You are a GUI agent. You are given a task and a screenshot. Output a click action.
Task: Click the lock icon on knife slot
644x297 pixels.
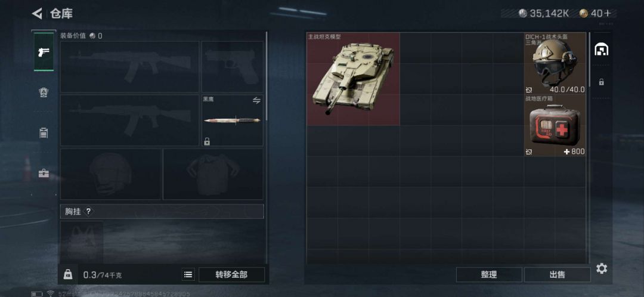(207, 142)
